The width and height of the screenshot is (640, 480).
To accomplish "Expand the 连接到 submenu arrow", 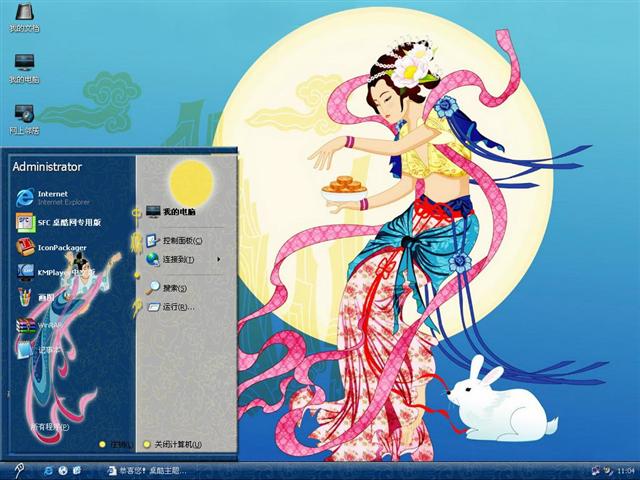I will pos(219,259).
